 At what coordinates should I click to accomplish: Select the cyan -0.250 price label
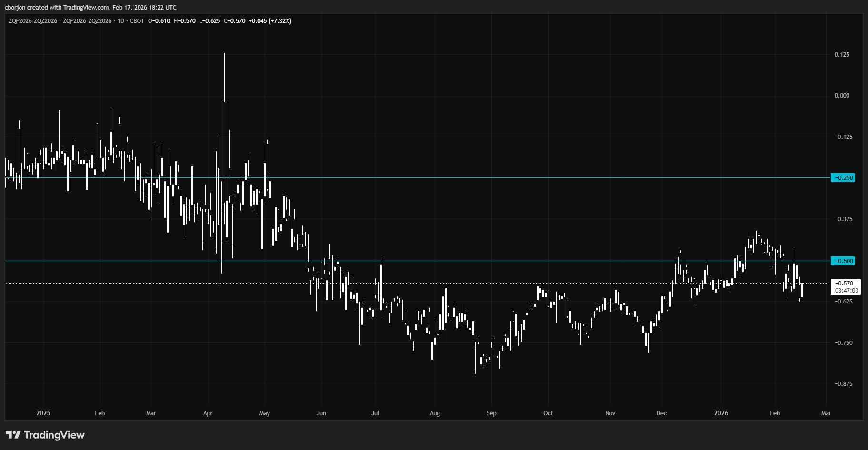click(x=843, y=178)
